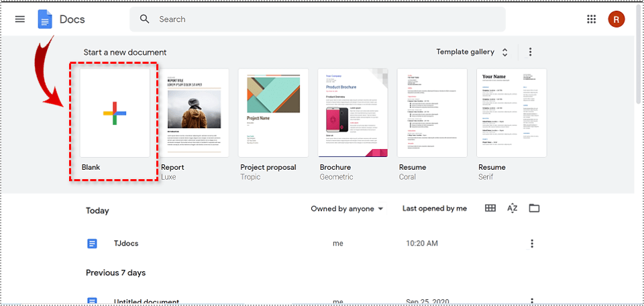Open more actions for TJdocs
This screenshot has width=644, height=306.
(x=532, y=244)
